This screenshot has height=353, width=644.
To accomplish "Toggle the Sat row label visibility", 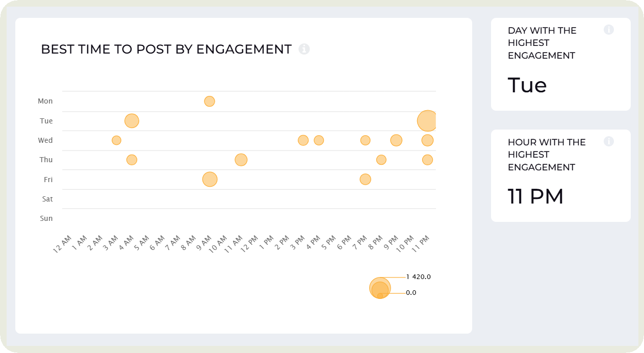I will pos(47,199).
